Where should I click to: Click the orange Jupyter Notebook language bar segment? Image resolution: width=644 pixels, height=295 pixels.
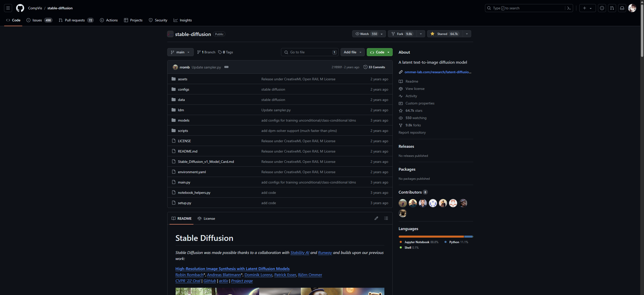point(431,237)
